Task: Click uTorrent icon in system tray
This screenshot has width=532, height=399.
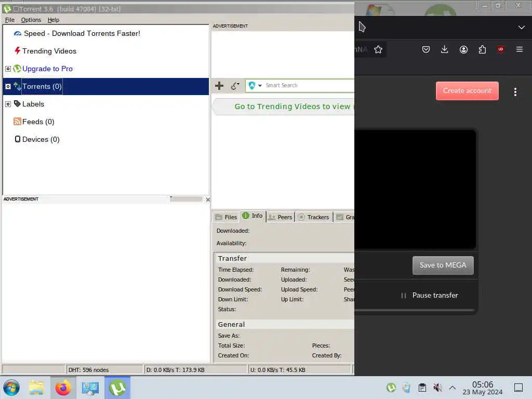Action: [x=391, y=388]
